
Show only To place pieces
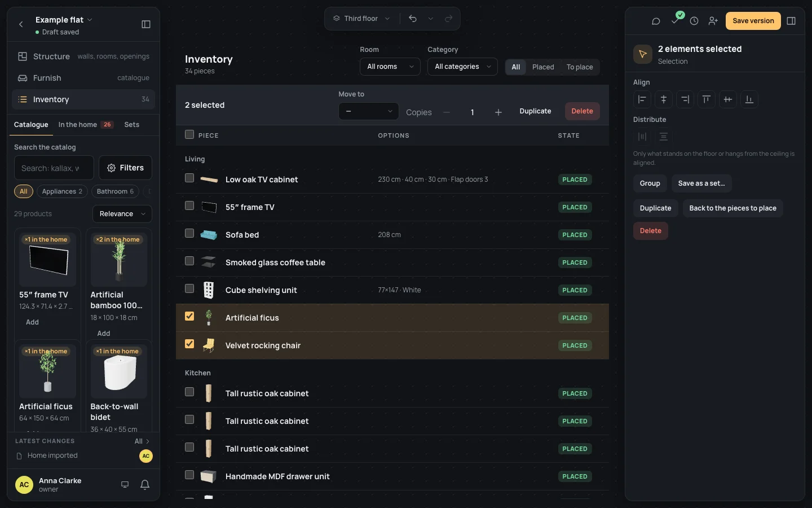coord(580,67)
